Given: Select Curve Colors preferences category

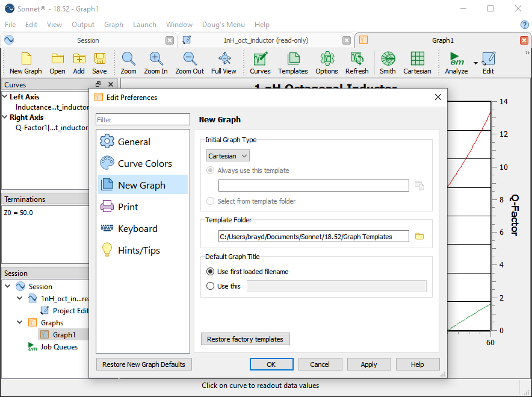Looking at the screenshot, I should tap(143, 163).
